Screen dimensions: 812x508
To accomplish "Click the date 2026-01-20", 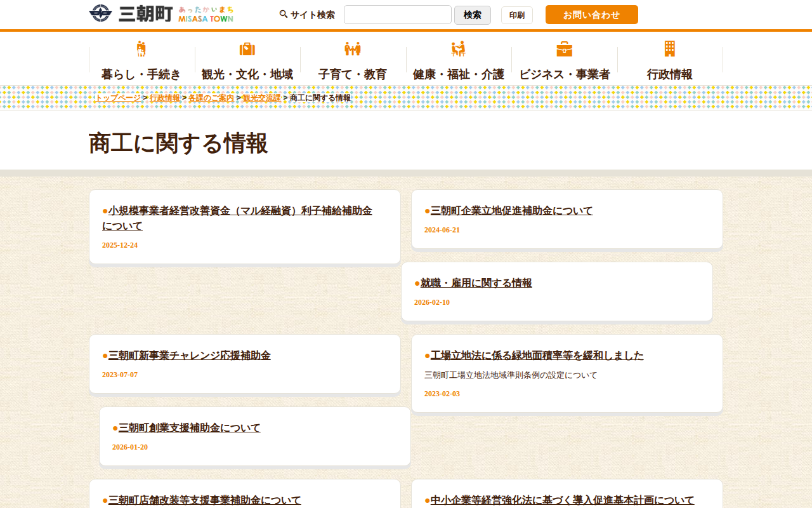I will [130, 447].
